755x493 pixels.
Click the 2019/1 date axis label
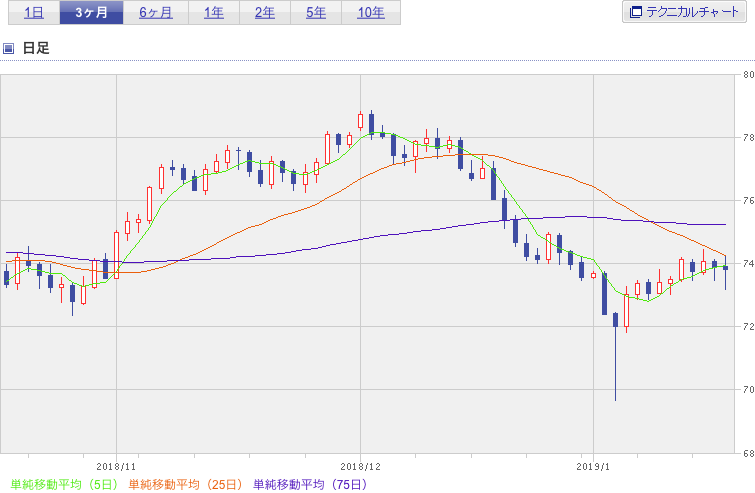point(593,467)
